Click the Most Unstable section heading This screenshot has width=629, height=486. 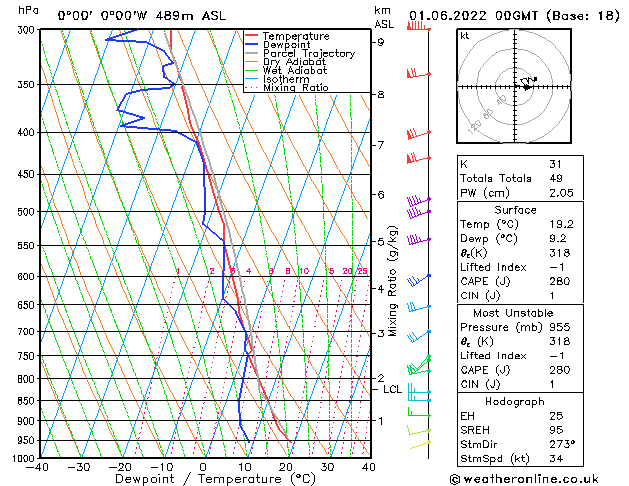[x=513, y=313]
